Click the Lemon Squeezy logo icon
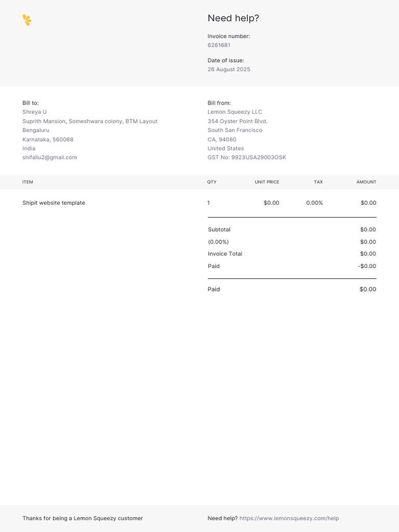The height and width of the screenshot is (532, 399). (x=27, y=20)
